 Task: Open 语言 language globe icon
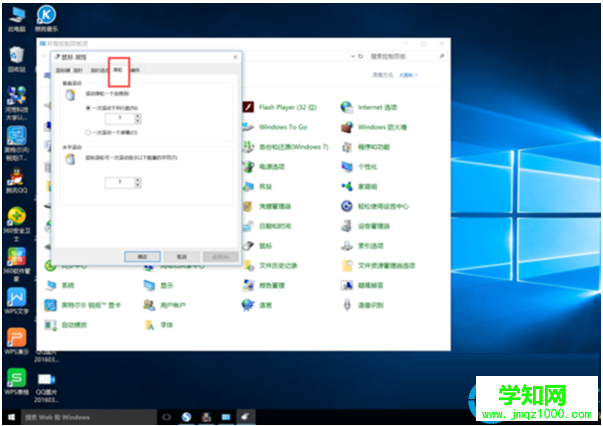(248, 305)
